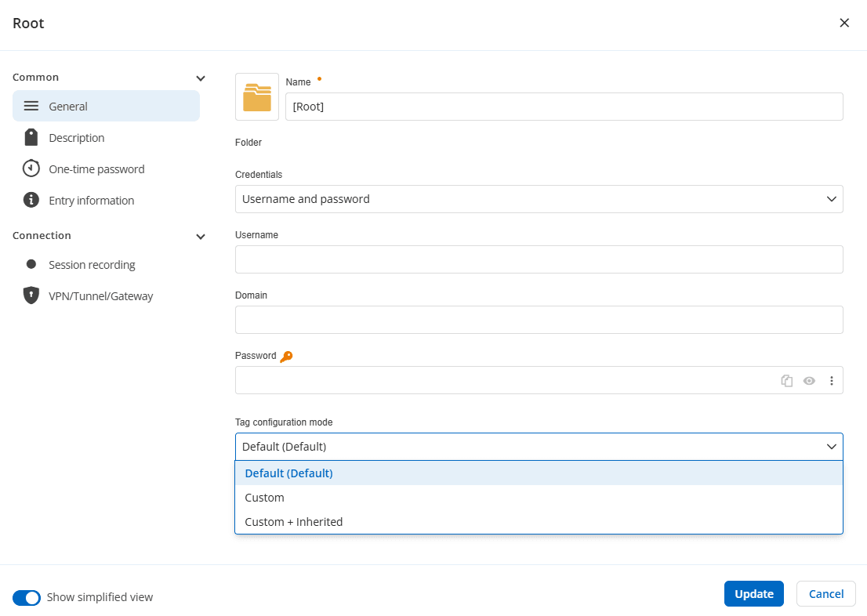Screen dimensions: 867x616
Task: Click the folder icon beside the Name field
Action: (256, 96)
